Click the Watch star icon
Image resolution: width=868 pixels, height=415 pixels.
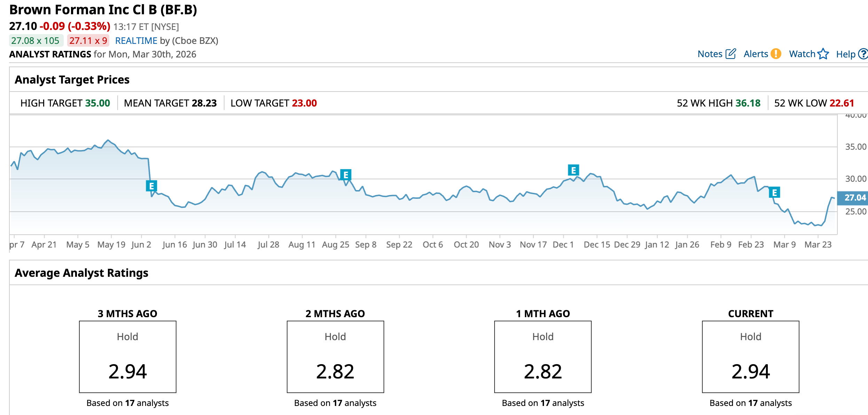click(823, 54)
